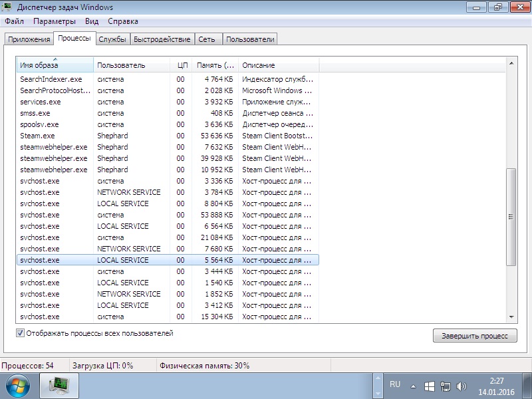Select the smss.exe process

(168, 113)
